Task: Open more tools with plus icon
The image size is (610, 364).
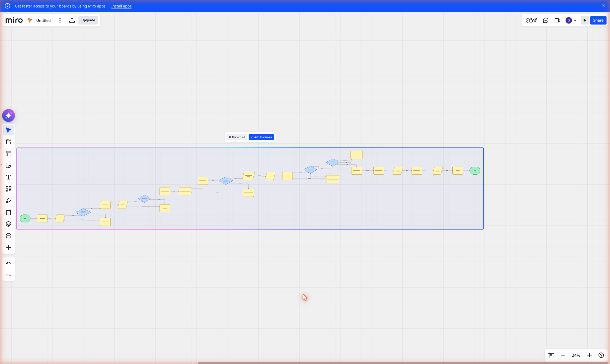Action: pos(9,247)
